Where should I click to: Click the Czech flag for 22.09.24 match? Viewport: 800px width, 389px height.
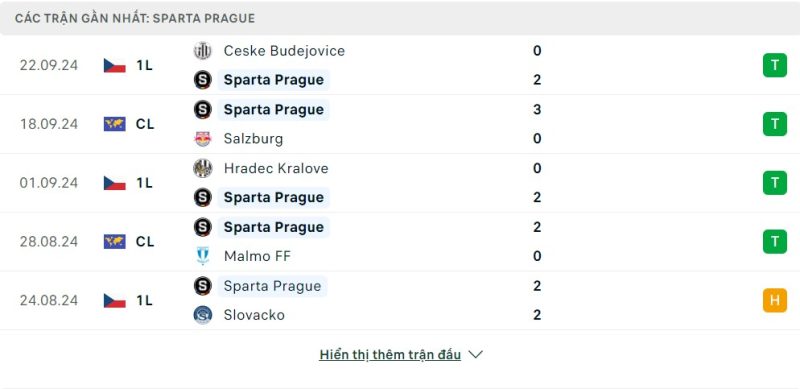[115, 65]
